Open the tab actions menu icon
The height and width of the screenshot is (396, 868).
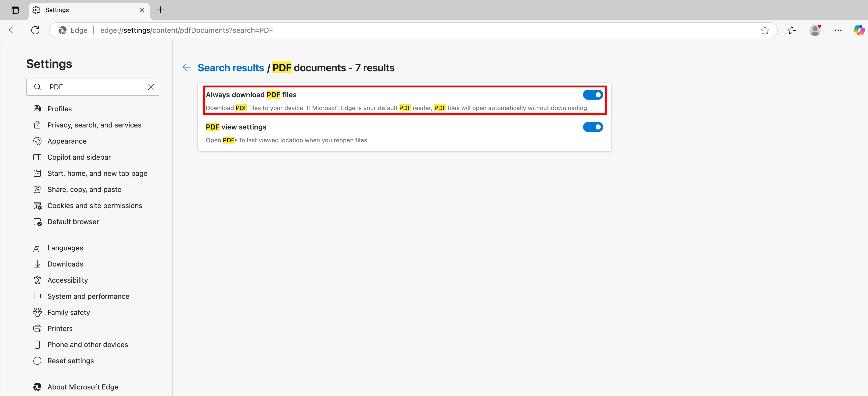(x=15, y=10)
